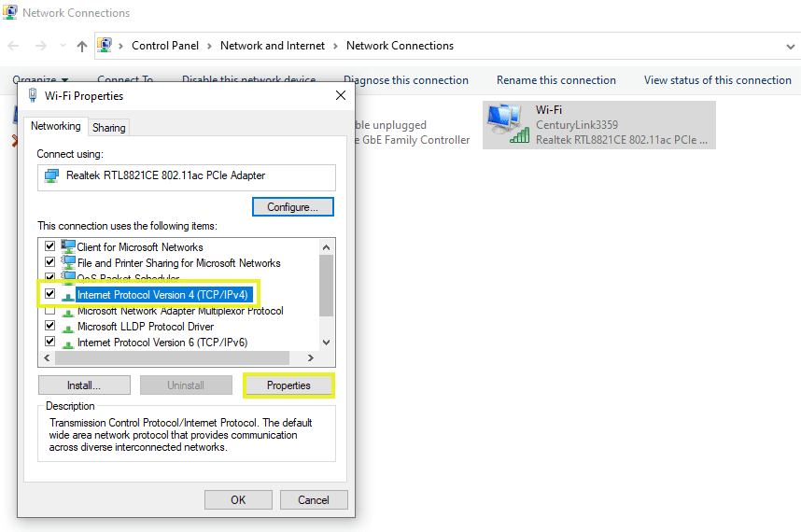Click Network Connections in the breadcrumb
This screenshot has width=801, height=532.
pyautogui.click(x=400, y=46)
